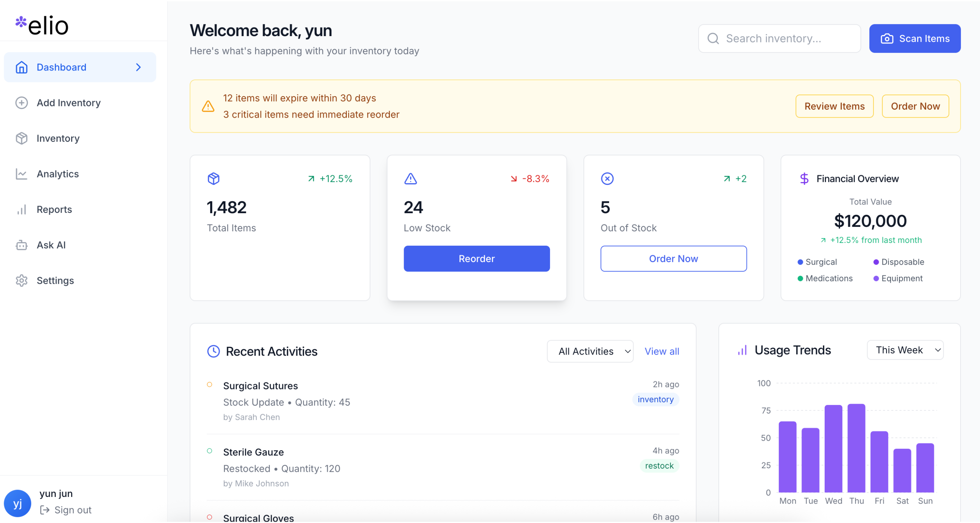980x523 pixels.
Task: Click the Inventory box icon in sidebar
Action: tap(22, 138)
